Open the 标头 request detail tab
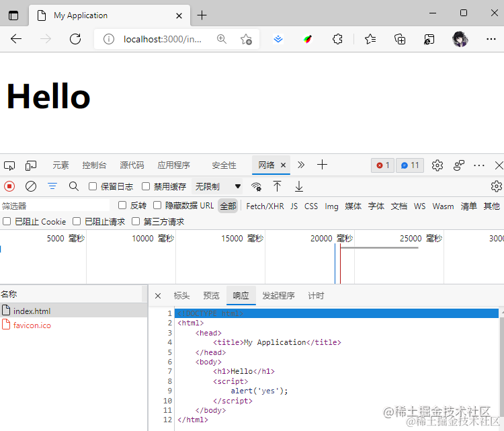Image resolution: width=504 pixels, height=431 pixels. 181,296
